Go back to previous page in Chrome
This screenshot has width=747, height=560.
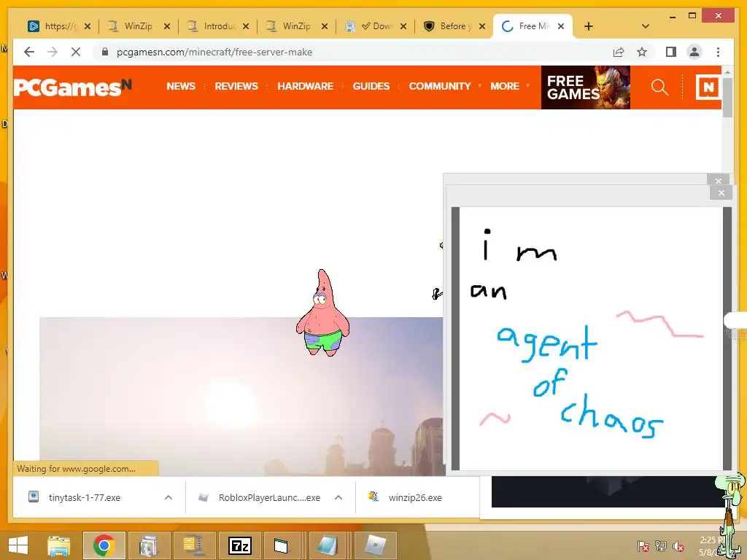tap(29, 52)
